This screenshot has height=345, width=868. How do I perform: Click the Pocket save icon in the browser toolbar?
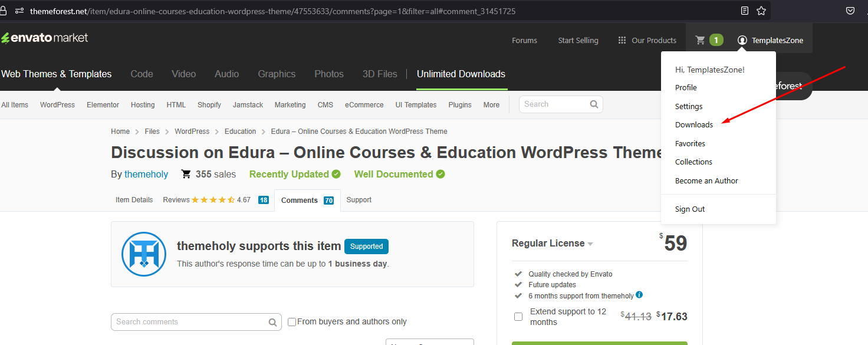(x=850, y=11)
